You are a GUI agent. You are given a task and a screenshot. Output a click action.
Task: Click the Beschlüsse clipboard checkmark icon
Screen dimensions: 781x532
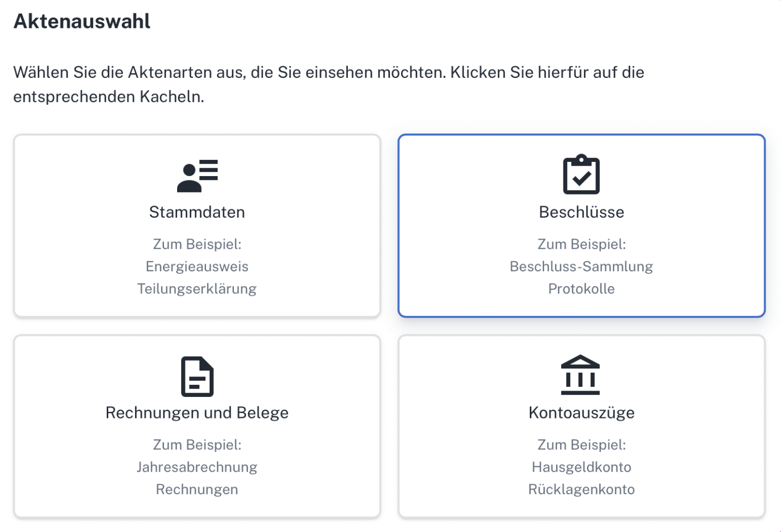(581, 175)
